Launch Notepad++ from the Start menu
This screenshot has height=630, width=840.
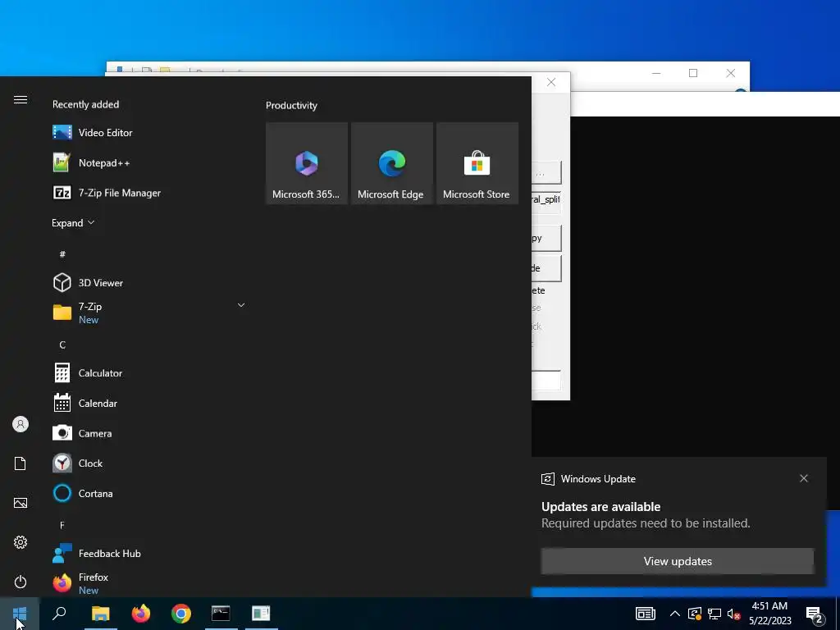[150, 162]
